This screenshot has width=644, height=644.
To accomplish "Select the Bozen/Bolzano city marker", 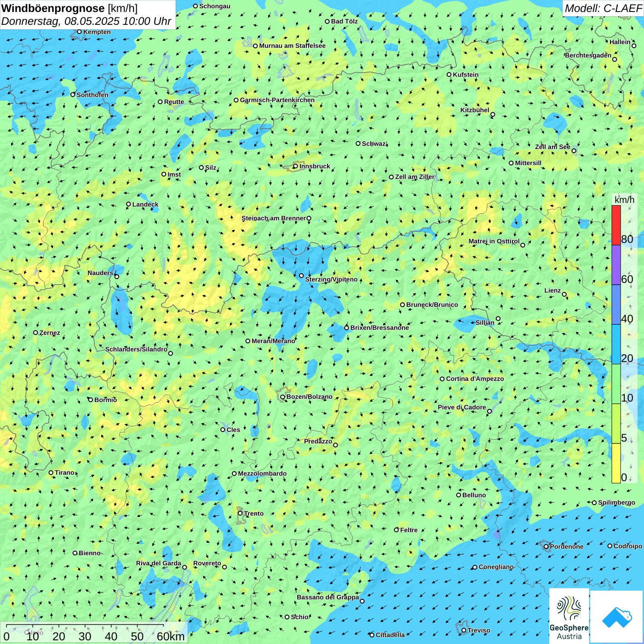I will tap(282, 397).
